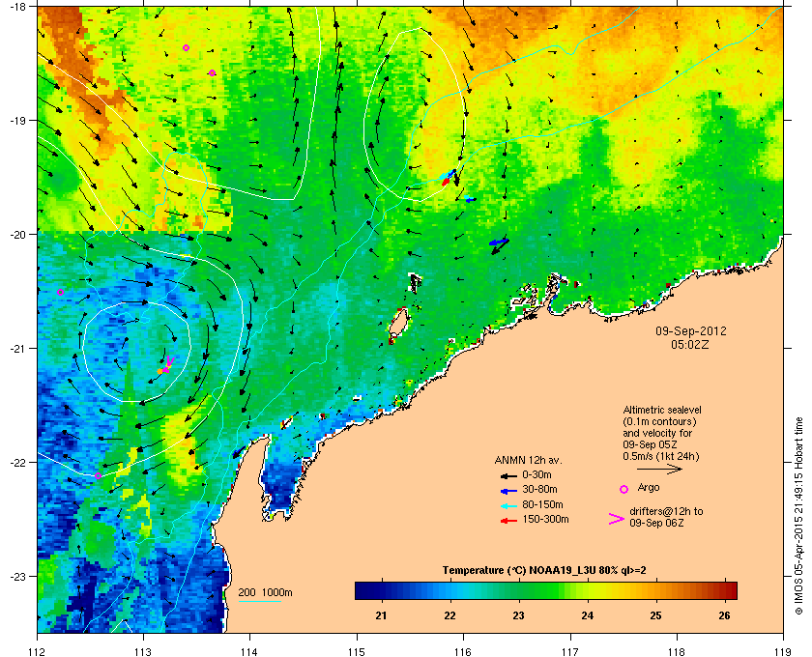Click the colorbar tick label 25
Screen dimensions: 812x657
click(655, 615)
